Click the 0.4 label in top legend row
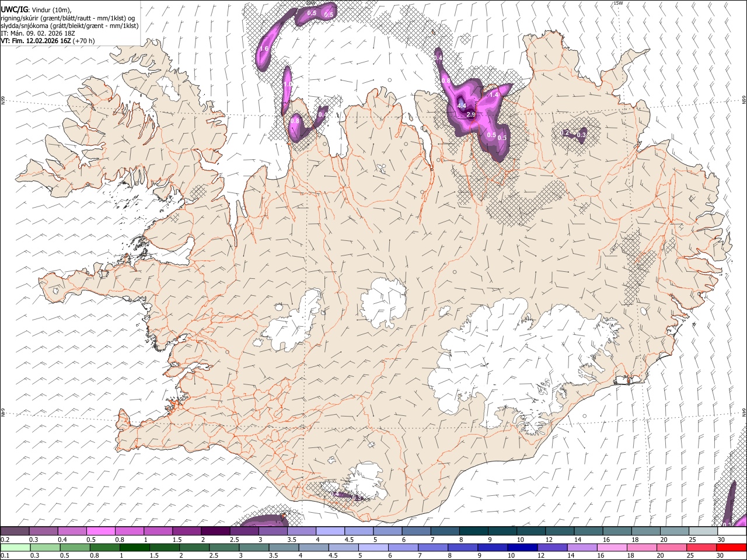This screenshot has height=560, width=747. point(62,540)
